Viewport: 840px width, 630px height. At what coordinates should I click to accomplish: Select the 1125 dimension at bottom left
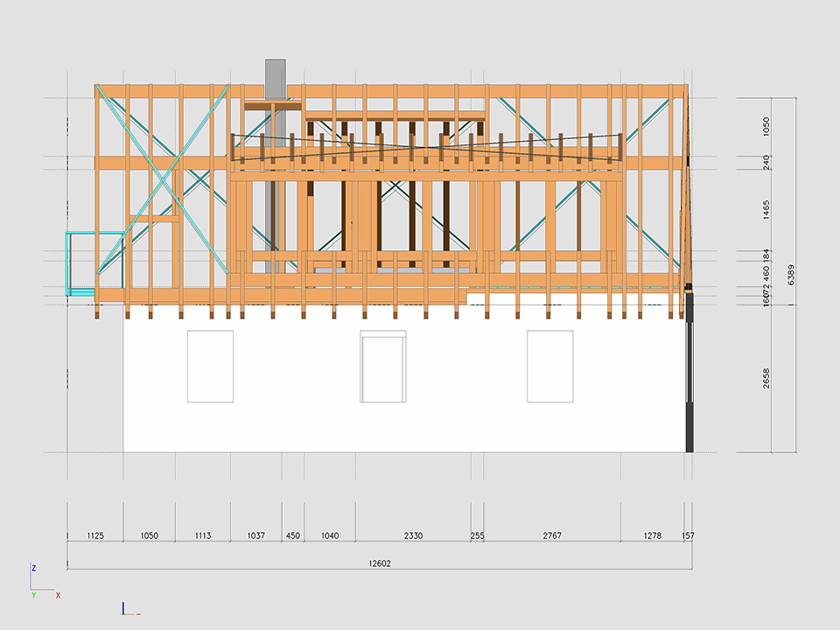point(94,535)
